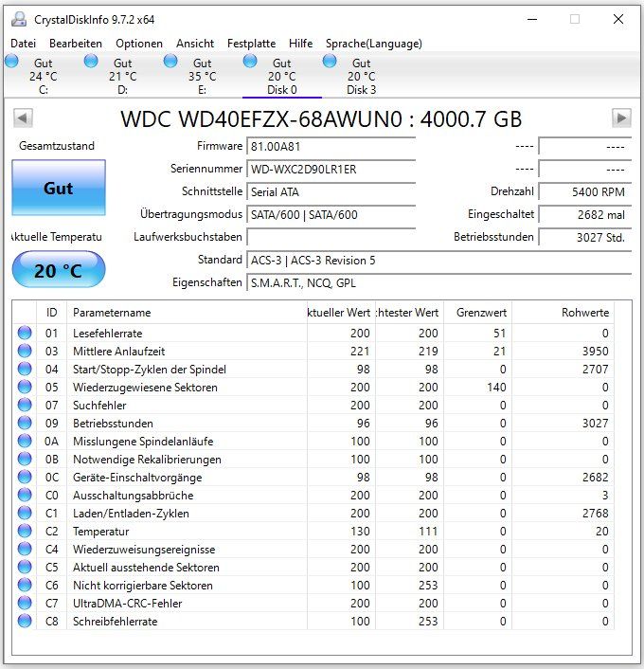Click status icon of Aktuell ausstehende Sektoren

pos(25,567)
